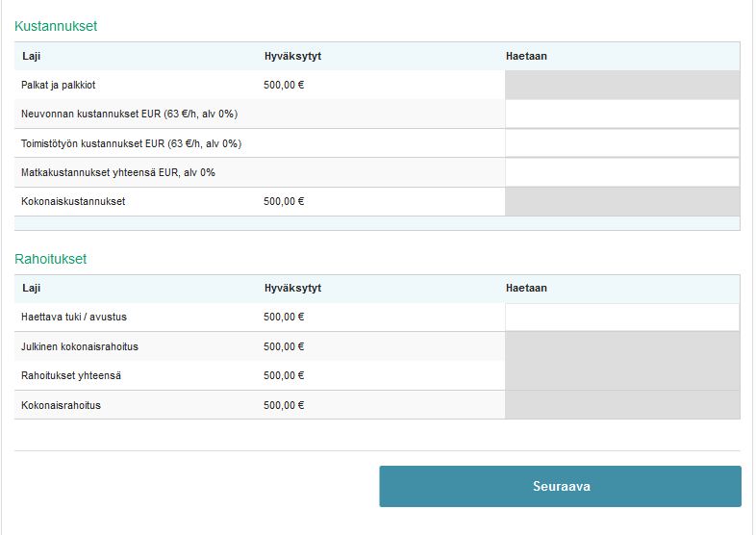This screenshot has height=535, width=756.
Task: Click Rahoitukset yhteensä approved amount
Action: 284,375
